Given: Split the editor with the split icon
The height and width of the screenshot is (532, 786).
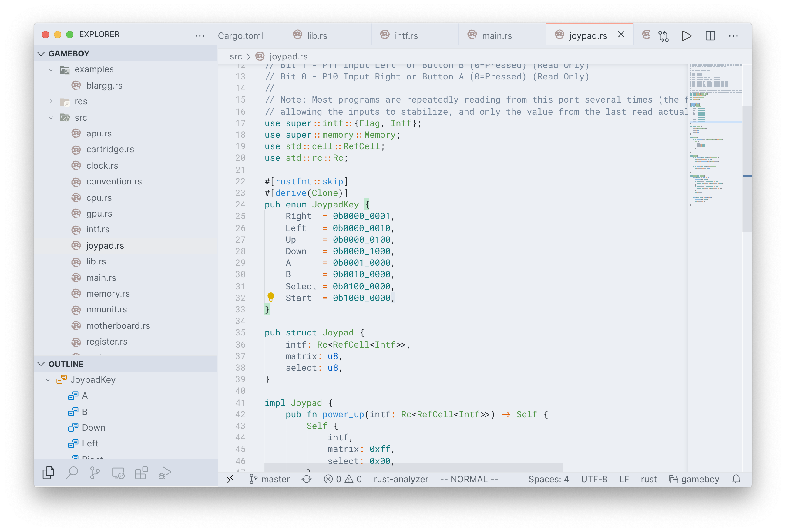Looking at the screenshot, I should click(710, 36).
